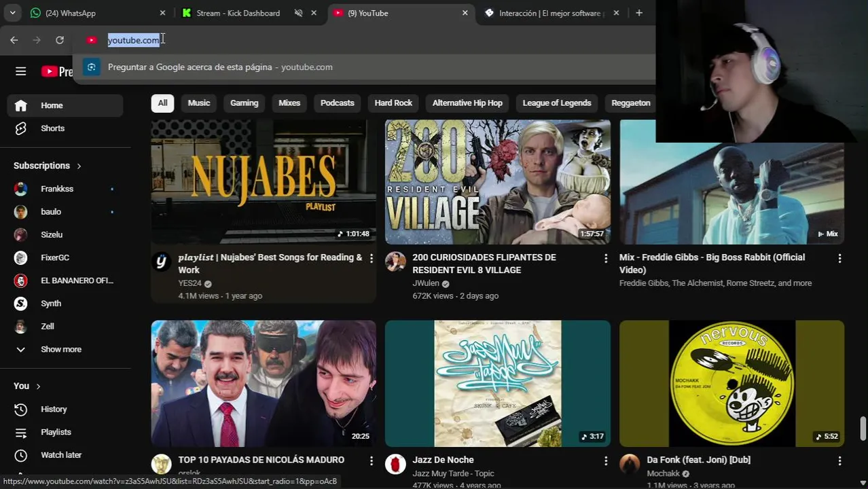The image size is (868, 489).
Task: Open FixerGC channel avatar in subscriptions
Action: 21,257
